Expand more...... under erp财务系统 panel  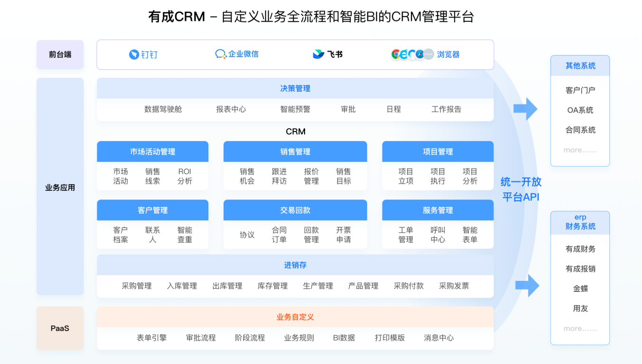pos(579,328)
